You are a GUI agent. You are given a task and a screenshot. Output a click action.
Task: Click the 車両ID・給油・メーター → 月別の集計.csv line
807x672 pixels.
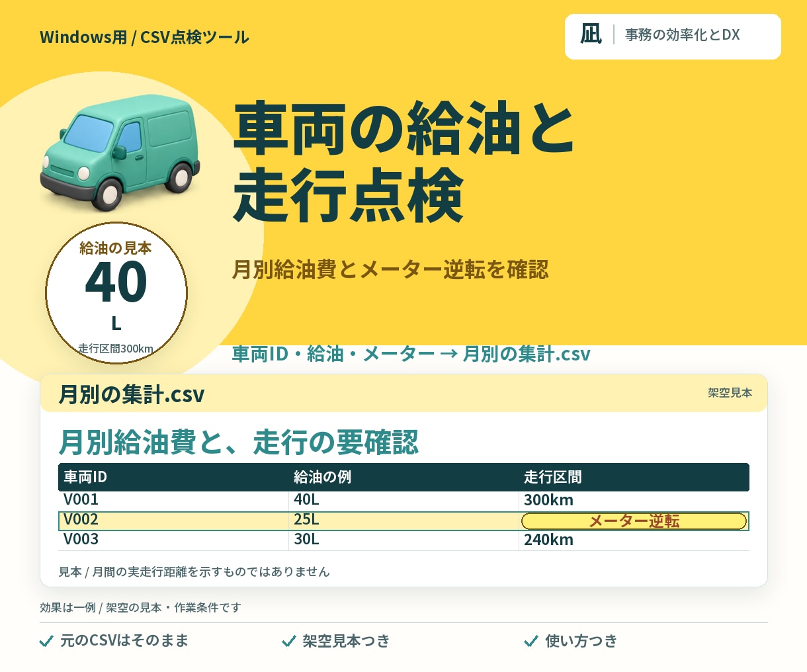tap(411, 354)
